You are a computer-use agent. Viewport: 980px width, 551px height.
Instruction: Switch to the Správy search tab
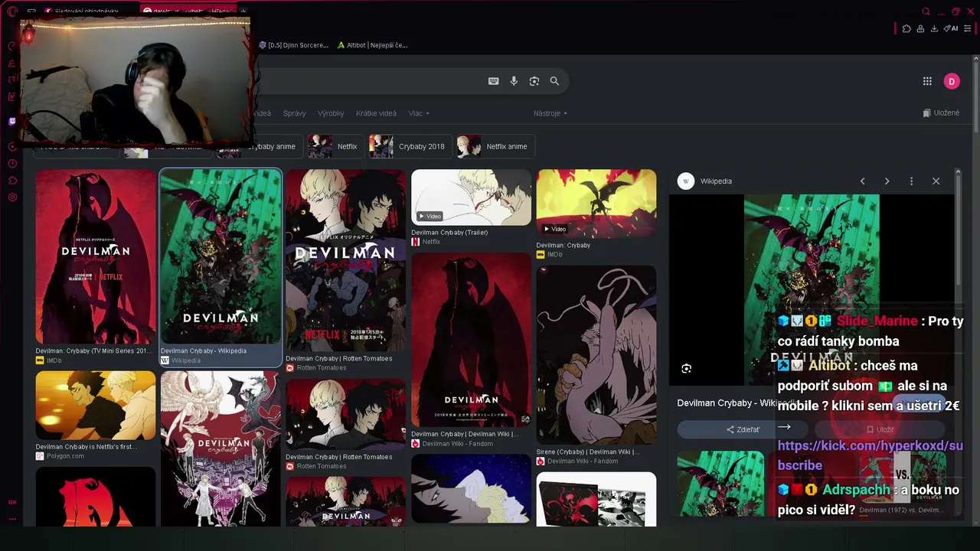tap(294, 113)
